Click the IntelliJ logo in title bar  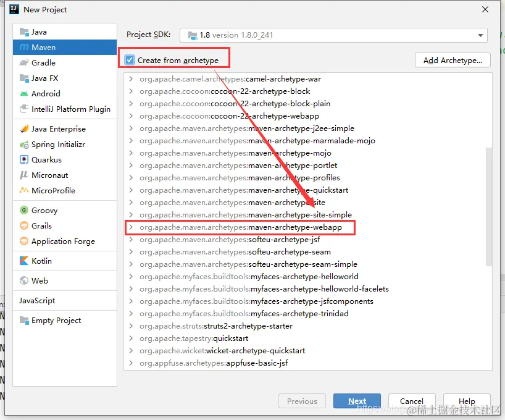point(14,9)
